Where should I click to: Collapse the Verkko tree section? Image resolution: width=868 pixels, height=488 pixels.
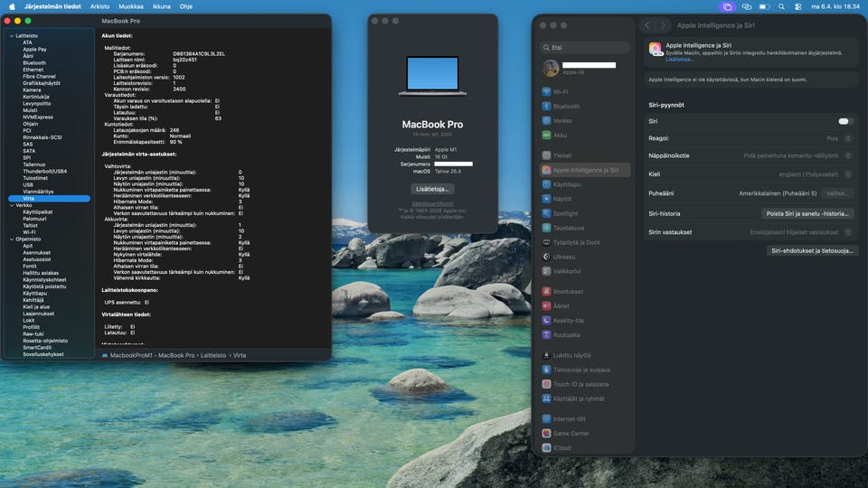click(x=12, y=205)
